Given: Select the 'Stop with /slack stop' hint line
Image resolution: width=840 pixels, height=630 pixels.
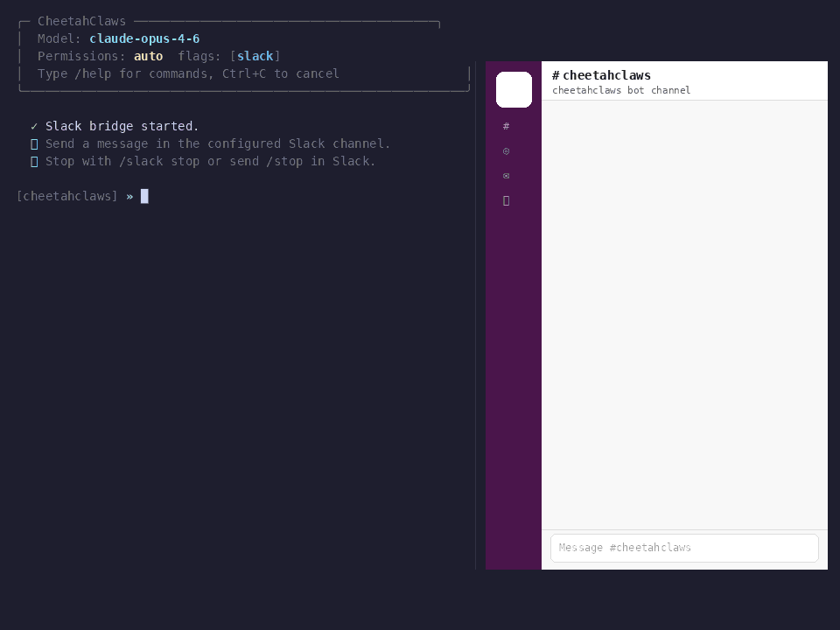Looking at the screenshot, I should [x=210, y=161].
